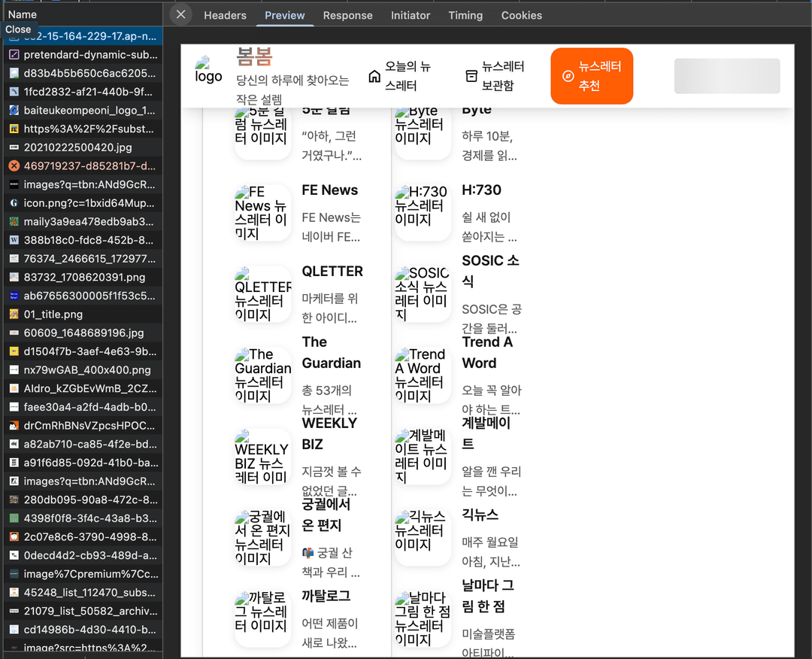Open the Initiator tab
Image resolution: width=812 pixels, height=659 pixels.
tap(411, 16)
